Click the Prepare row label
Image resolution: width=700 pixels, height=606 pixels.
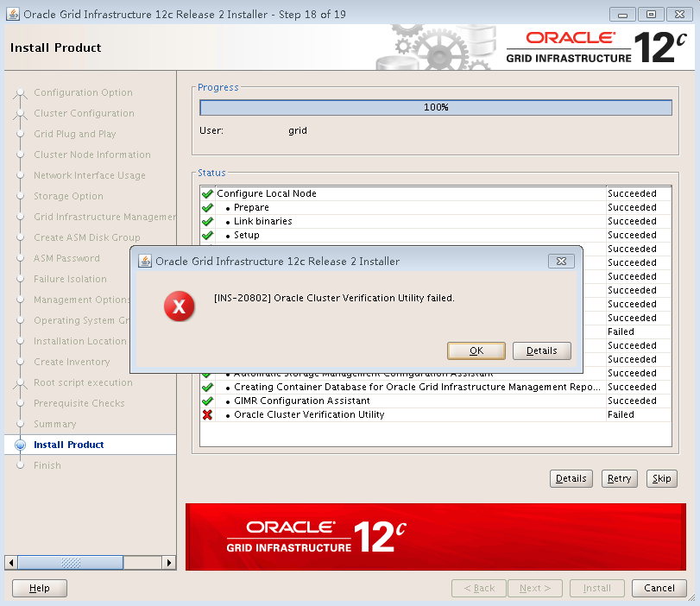(x=251, y=207)
